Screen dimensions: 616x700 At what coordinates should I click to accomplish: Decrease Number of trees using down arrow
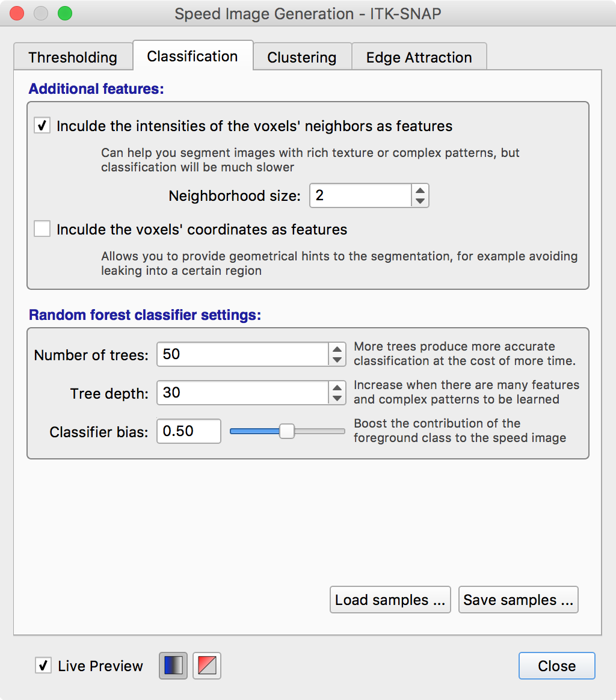tap(337, 360)
